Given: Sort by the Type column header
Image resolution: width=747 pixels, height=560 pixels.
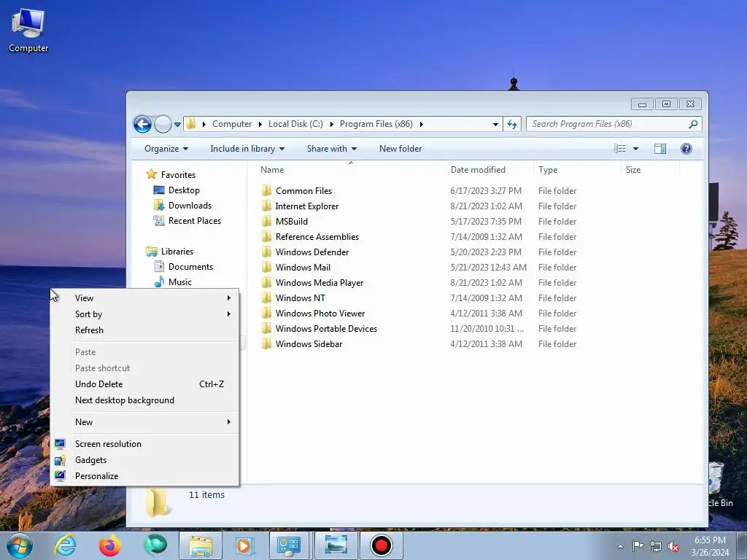Looking at the screenshot, I should point(547,169).
